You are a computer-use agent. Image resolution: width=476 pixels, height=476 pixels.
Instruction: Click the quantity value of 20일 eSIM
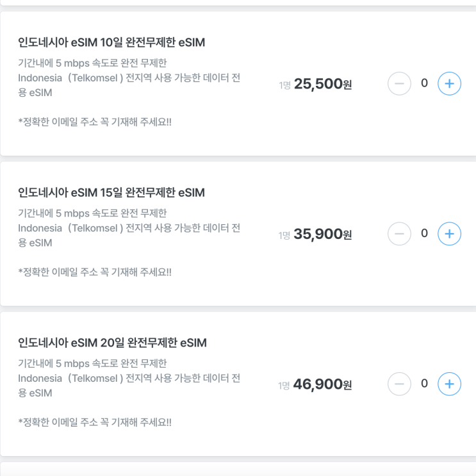[x=424, y=384]
